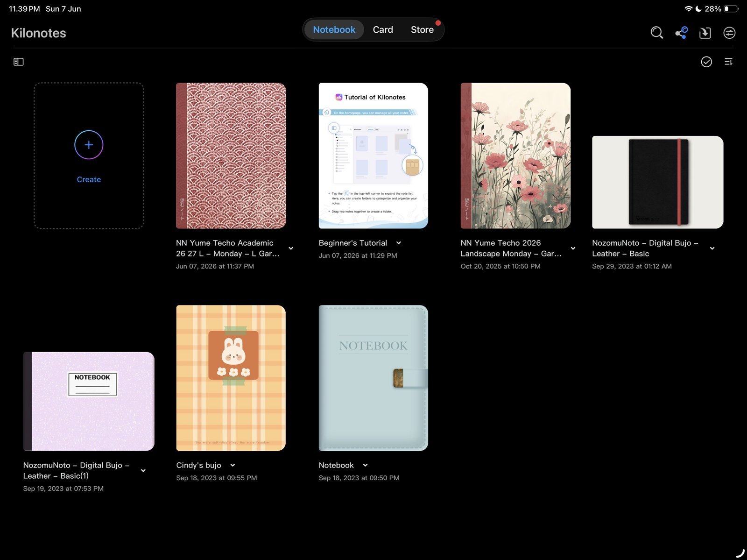Expand options for Cindy's bujo
747x560 pixels.
[x=233, y=465]
